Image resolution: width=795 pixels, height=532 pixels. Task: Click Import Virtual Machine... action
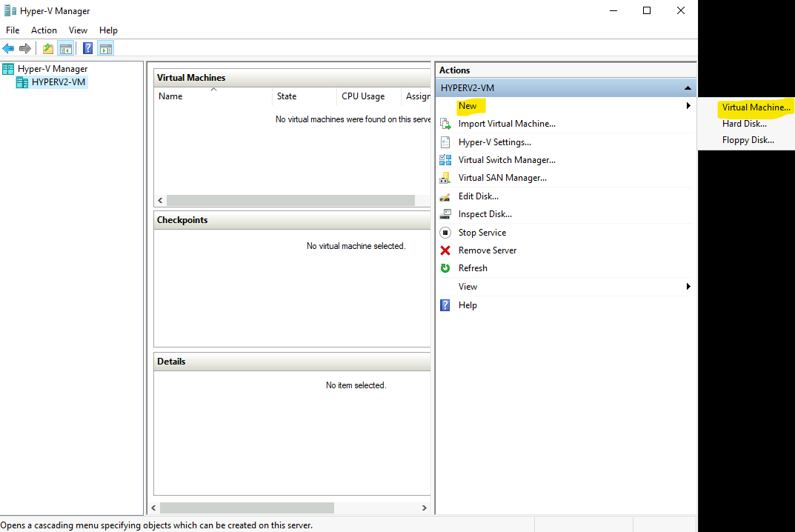click(x=507, y=124)
